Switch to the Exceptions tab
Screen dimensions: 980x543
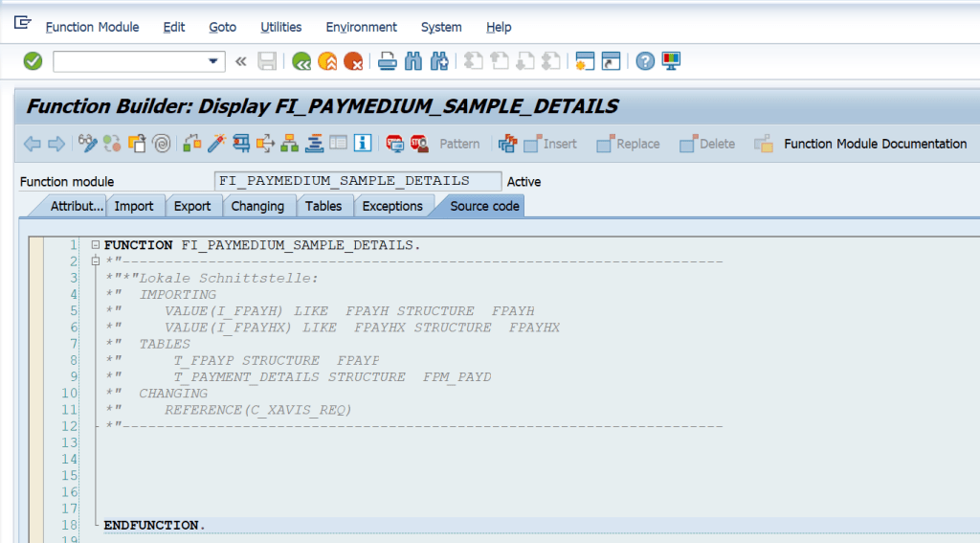(x=392, y=206)
